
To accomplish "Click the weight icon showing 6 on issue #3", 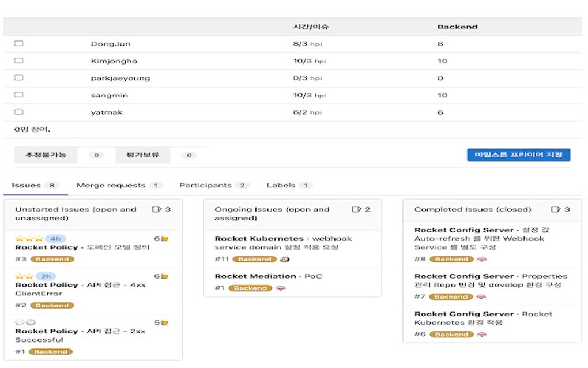I will [x=165, y=239].
